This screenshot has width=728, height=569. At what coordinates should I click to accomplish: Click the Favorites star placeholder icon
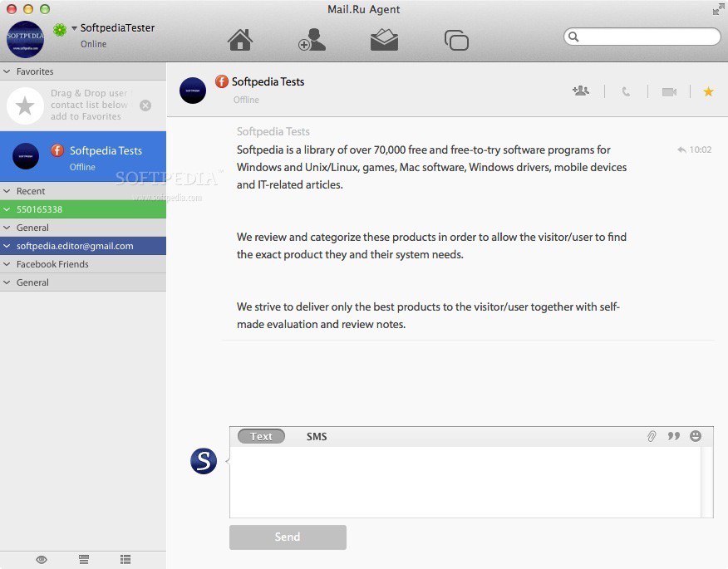click(25, 105)
